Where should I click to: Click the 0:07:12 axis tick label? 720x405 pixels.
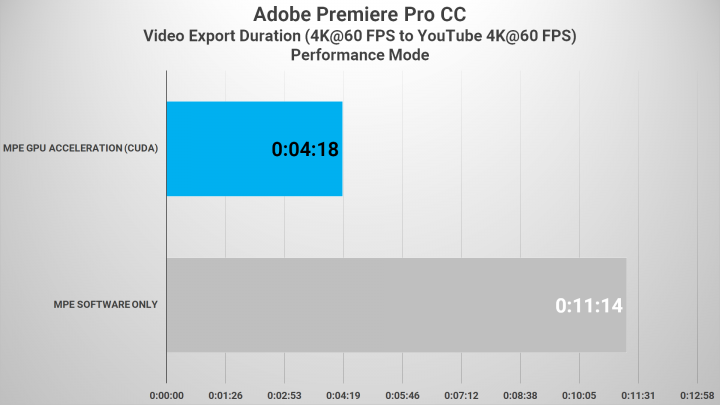461,394
